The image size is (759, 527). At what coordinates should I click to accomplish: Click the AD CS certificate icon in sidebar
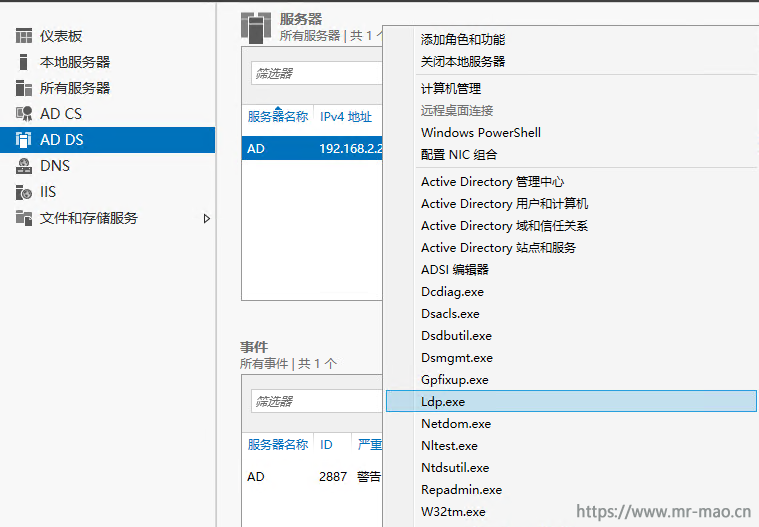tap(24, 114)
